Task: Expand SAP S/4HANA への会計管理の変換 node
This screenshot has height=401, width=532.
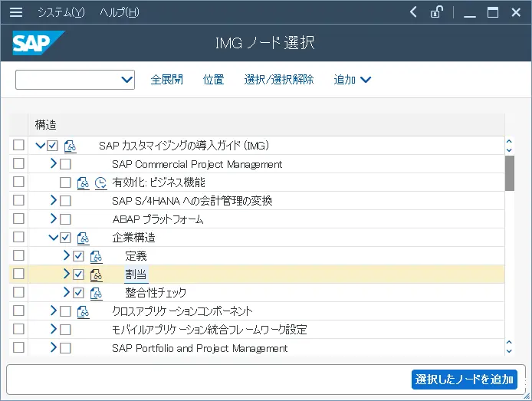Action: coord(54,200)
